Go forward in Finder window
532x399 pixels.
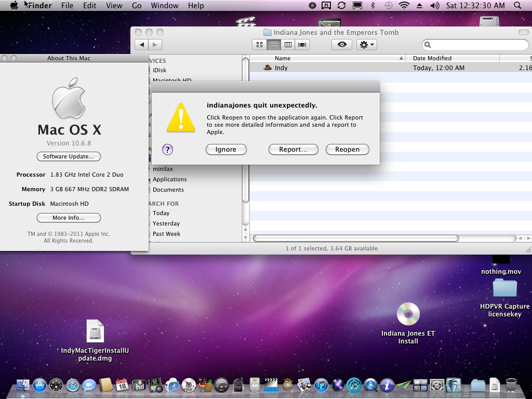click(155, 45)
